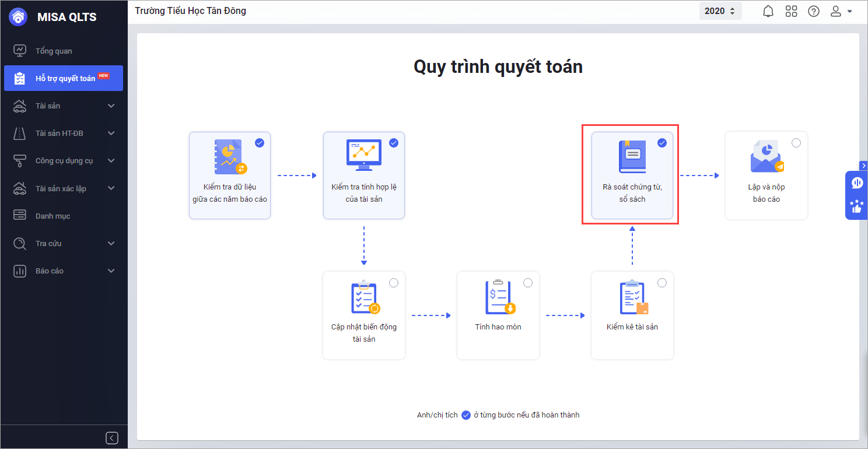Open the Danh mục menu item
The height and width of the screenshot is (449, 868).
point(64,216)
